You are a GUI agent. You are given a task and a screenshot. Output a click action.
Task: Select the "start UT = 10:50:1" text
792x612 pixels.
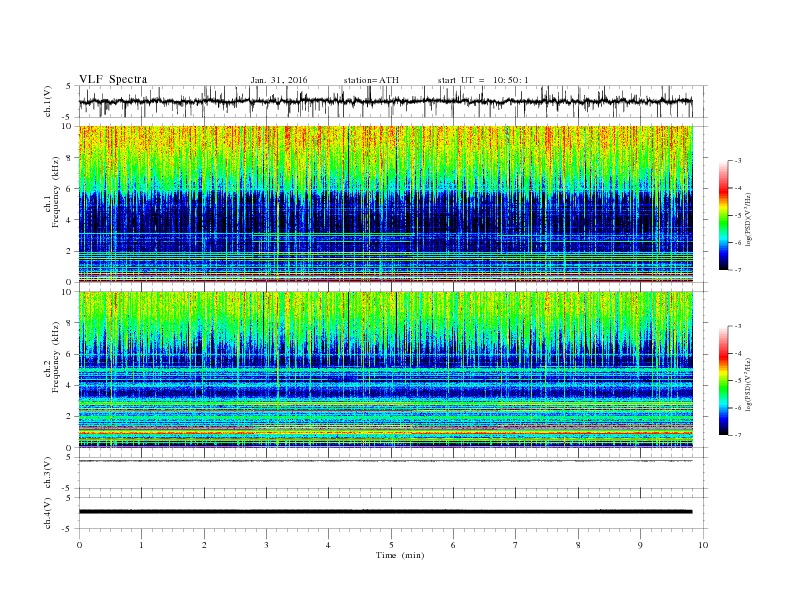coord(483,80)
